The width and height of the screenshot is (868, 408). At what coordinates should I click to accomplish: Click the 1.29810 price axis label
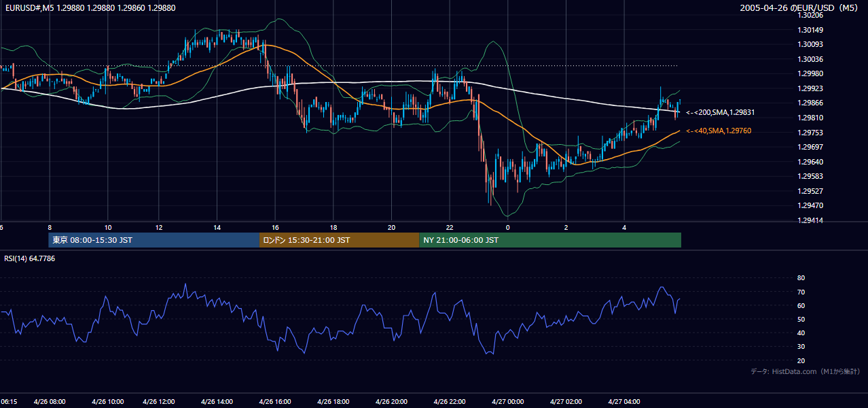coord(810,118)
